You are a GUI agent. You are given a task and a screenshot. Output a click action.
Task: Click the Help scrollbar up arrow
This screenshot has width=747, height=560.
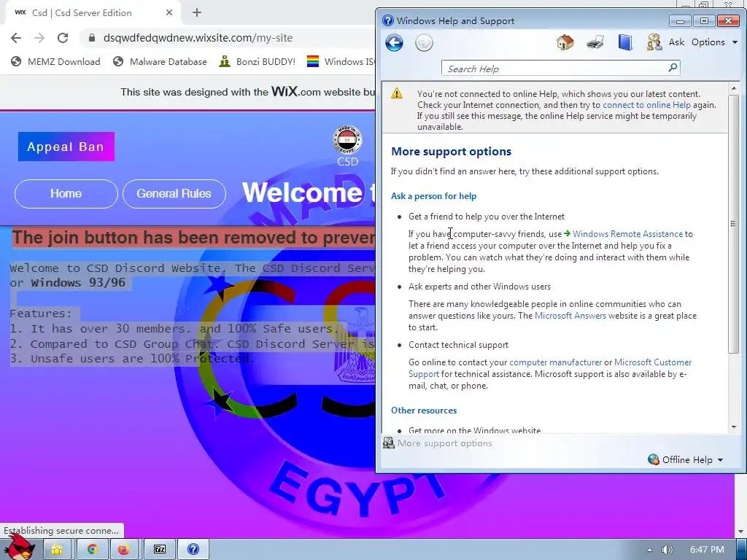(x=734, y=88)
